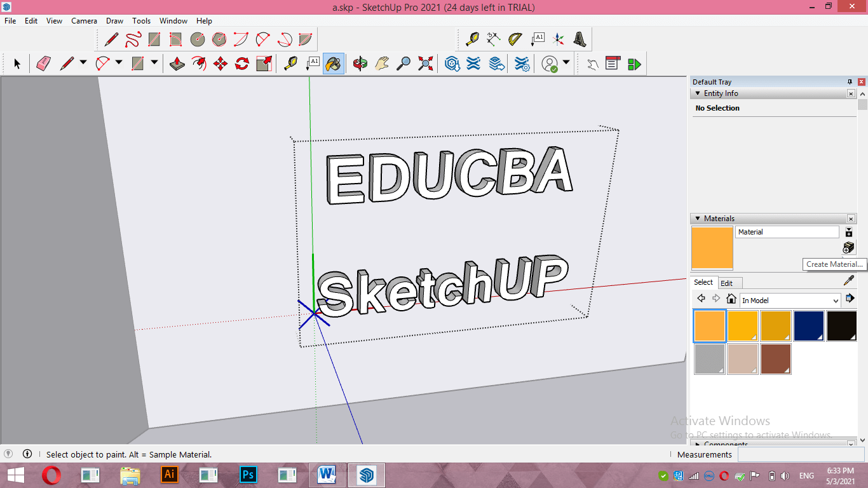Viewport: 868px width, 488px height.
Task: Switch to the Select tab in Materials
Action: (x=703, y=282)
